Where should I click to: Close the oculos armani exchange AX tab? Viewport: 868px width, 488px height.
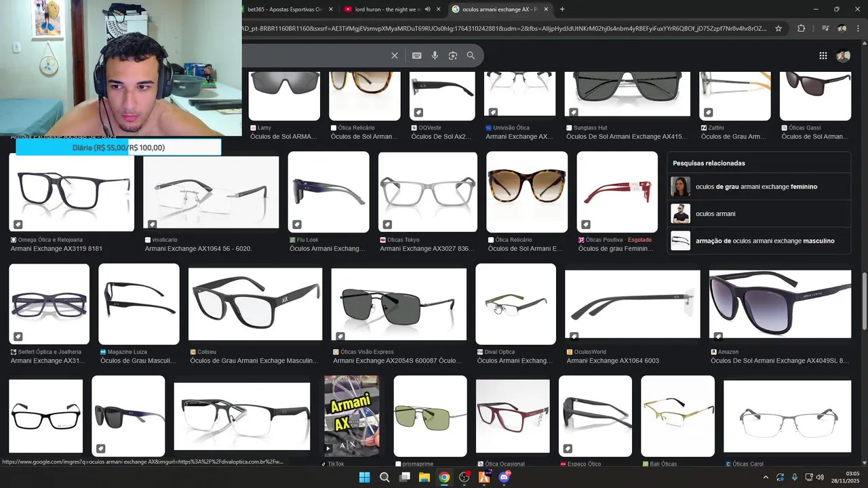[x=546, y=9]
